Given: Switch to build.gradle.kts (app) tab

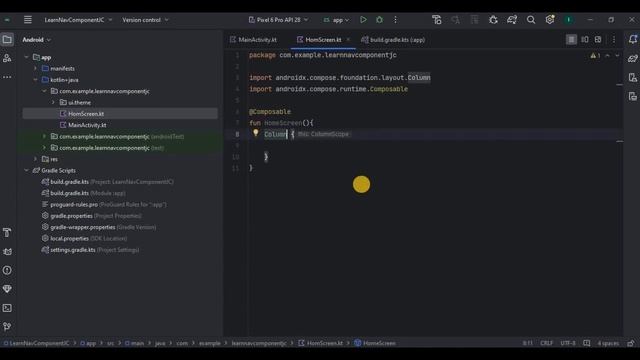Looking at the screenshot, I should (393, 40).
